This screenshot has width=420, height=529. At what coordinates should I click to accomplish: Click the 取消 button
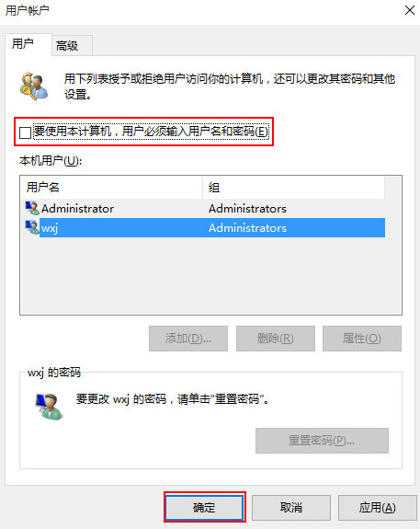pos(291,508)
